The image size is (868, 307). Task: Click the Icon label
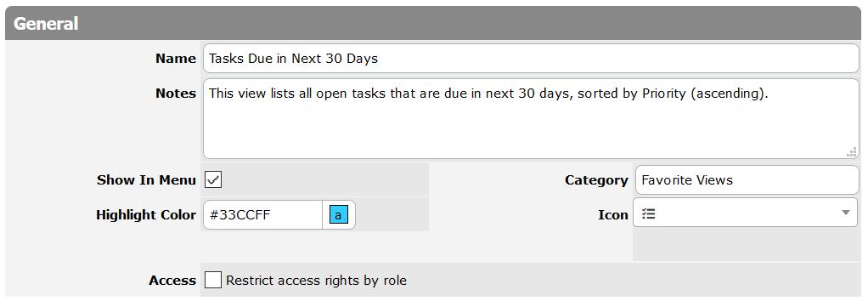[613, 215]
